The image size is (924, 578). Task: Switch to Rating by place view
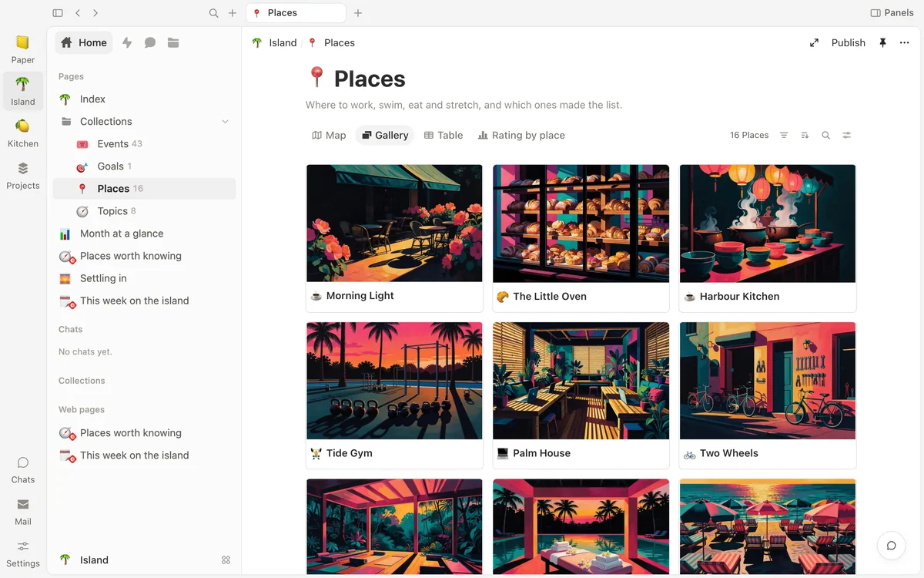point(521,136)
